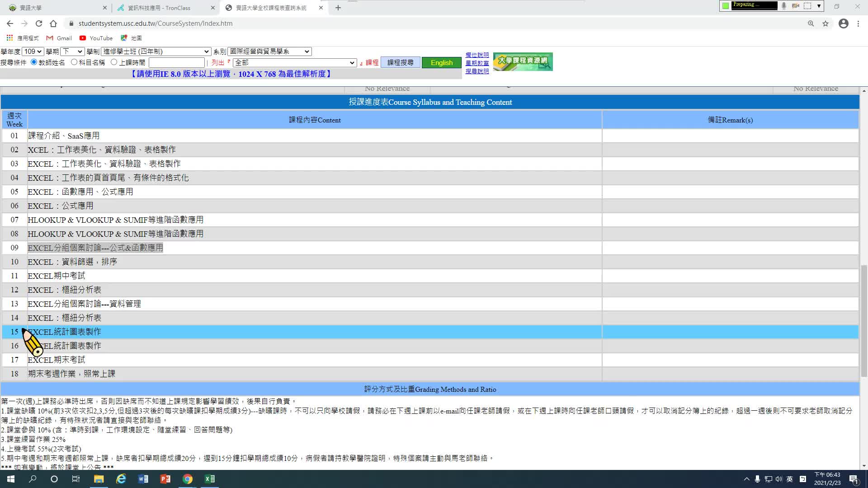Open the 地圖 Maps bookmark
The width and height of the screenshot is (868, 488).
[131, 38]
